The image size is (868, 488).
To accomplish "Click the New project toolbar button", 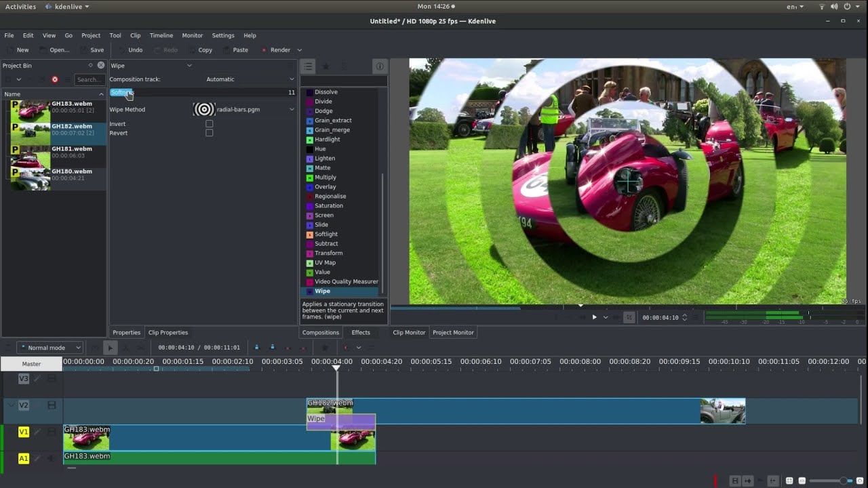I will click(x=17, y=50).
